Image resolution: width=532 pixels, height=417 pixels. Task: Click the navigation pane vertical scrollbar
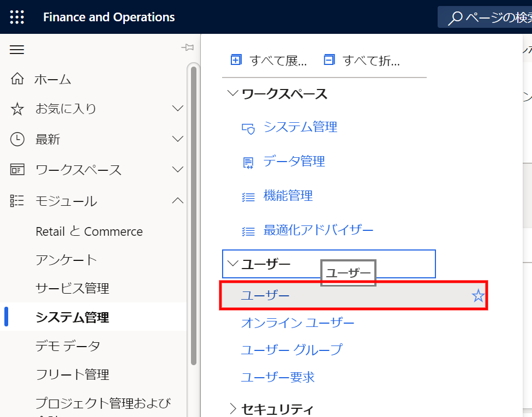tap(194, 216)
